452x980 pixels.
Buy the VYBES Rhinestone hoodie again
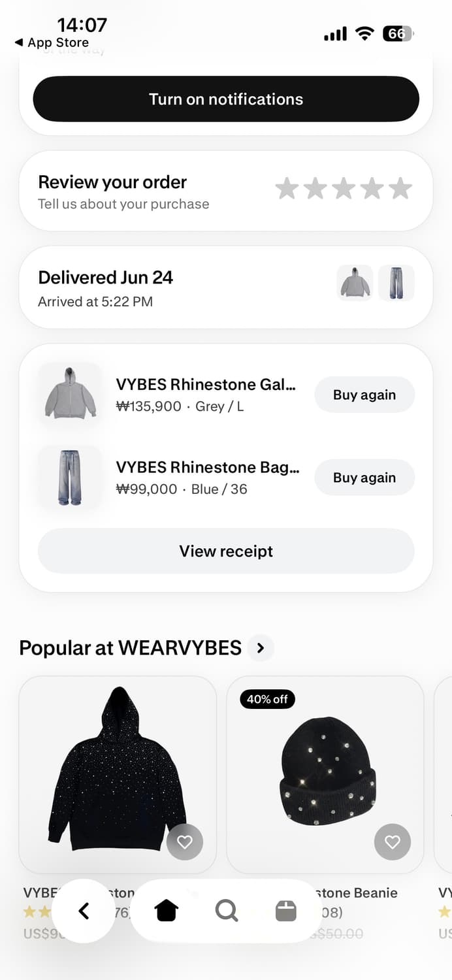[364, 395]
